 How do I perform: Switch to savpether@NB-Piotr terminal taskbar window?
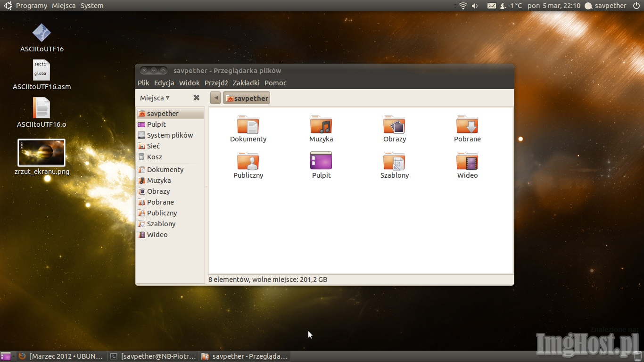[x=153, y=356]
